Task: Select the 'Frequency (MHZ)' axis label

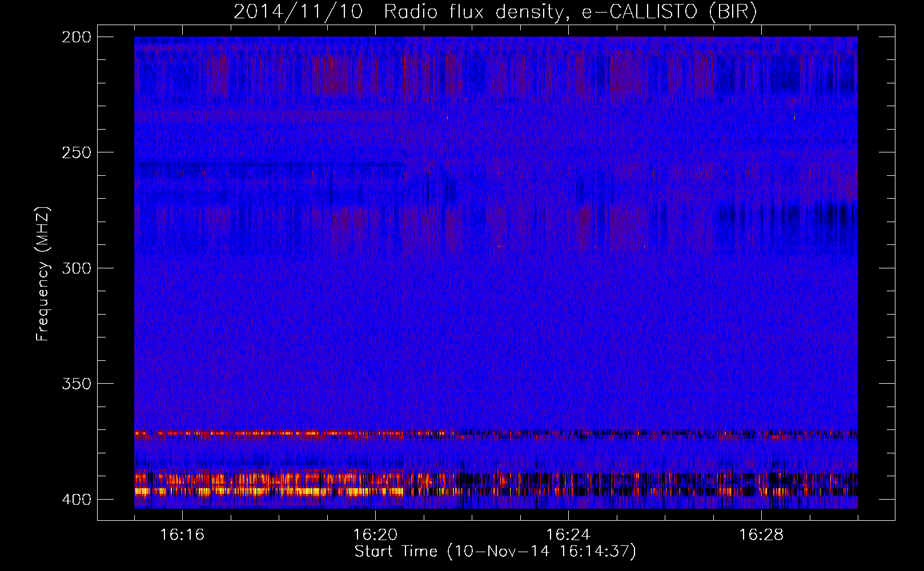Action: click(43, 274)
